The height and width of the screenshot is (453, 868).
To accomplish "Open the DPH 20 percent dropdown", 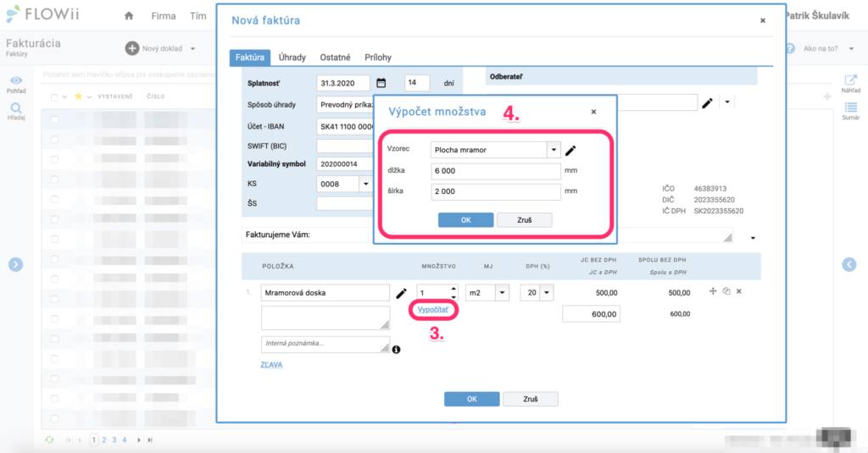I will [x=547, y=293].
